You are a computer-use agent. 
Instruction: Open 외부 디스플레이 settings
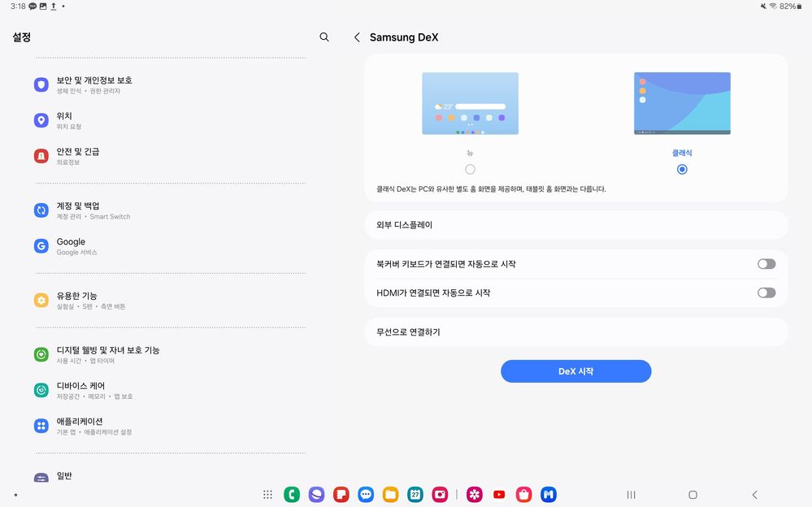(576, 225)
